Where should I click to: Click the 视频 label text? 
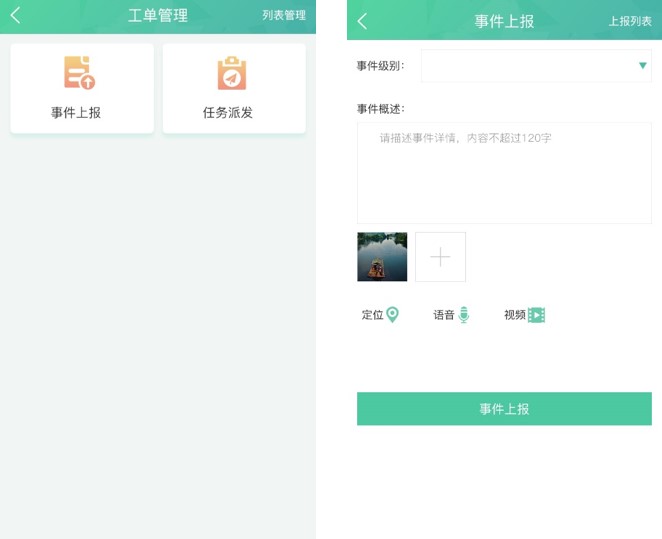[515, 315]
